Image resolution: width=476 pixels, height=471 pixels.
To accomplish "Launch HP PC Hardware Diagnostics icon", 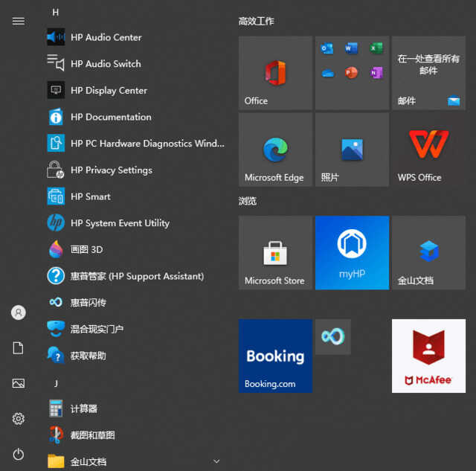I will click(x=56, y=144).
